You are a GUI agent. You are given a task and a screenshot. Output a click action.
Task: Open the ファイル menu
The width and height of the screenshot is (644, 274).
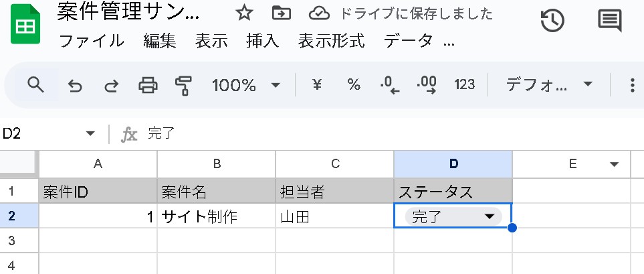[x=92, y=41]
